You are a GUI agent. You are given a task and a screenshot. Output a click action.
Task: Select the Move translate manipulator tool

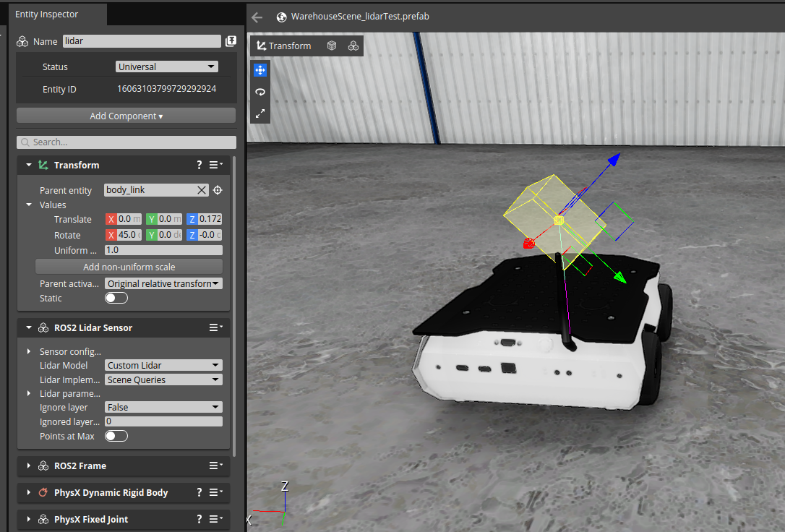[x=259, y=70]
